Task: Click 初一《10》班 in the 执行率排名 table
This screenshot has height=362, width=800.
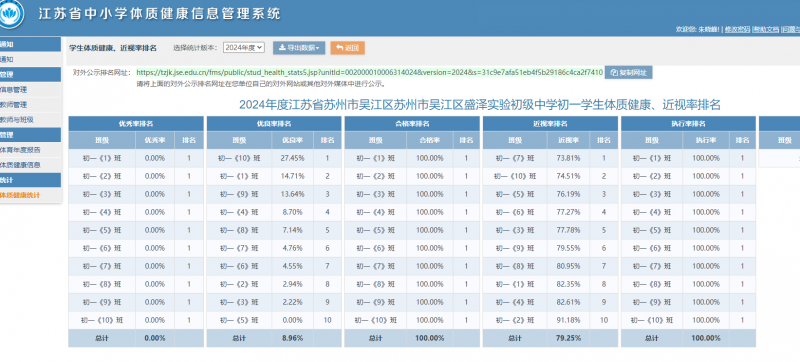Action: [652, 320]
